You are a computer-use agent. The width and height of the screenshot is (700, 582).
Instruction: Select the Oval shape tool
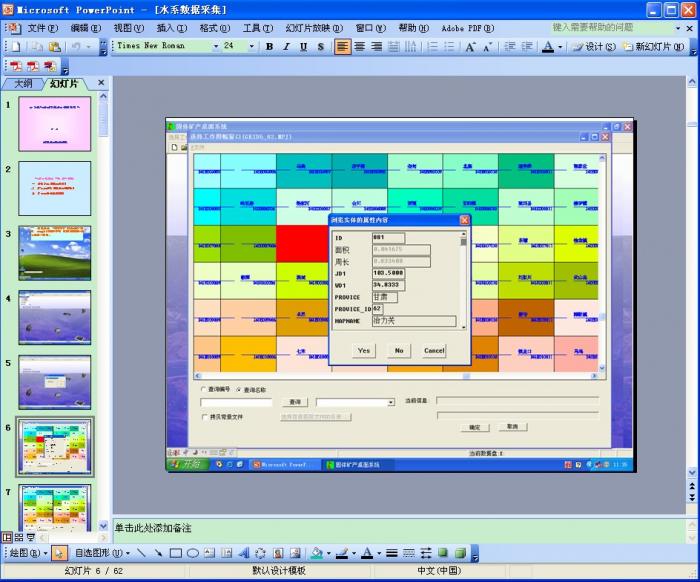point(192,553)
